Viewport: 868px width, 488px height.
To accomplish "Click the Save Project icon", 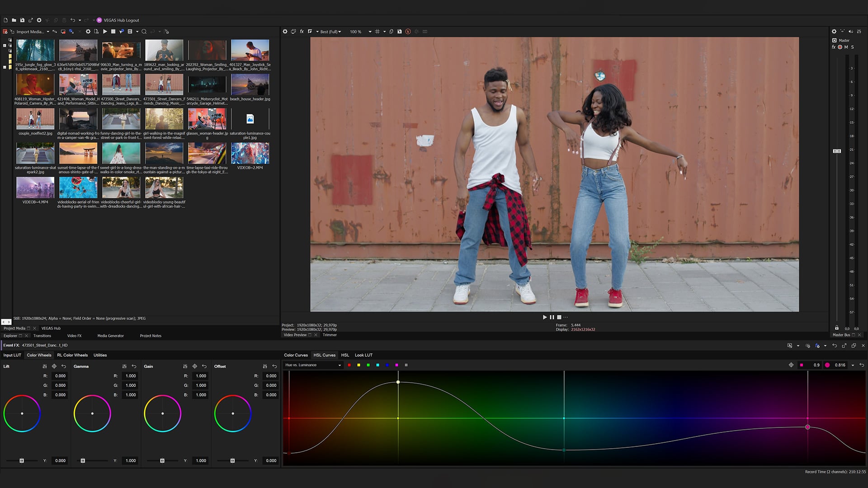I will tap(23, 20).
